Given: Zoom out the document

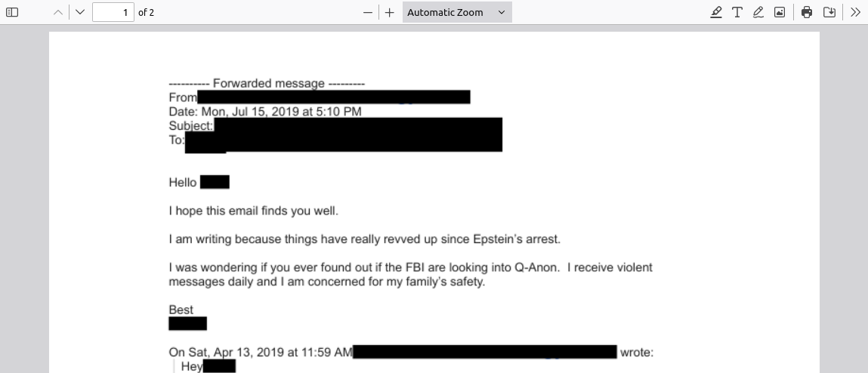Looking at the screenshot, I should (368, 12).
